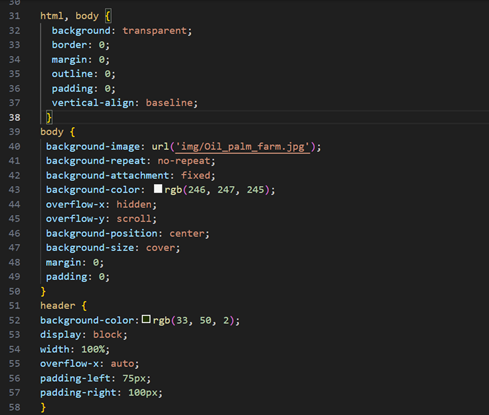489x415 pixels.
Task: Click line number 39 beside body rule
Action: tap(15, 132)
